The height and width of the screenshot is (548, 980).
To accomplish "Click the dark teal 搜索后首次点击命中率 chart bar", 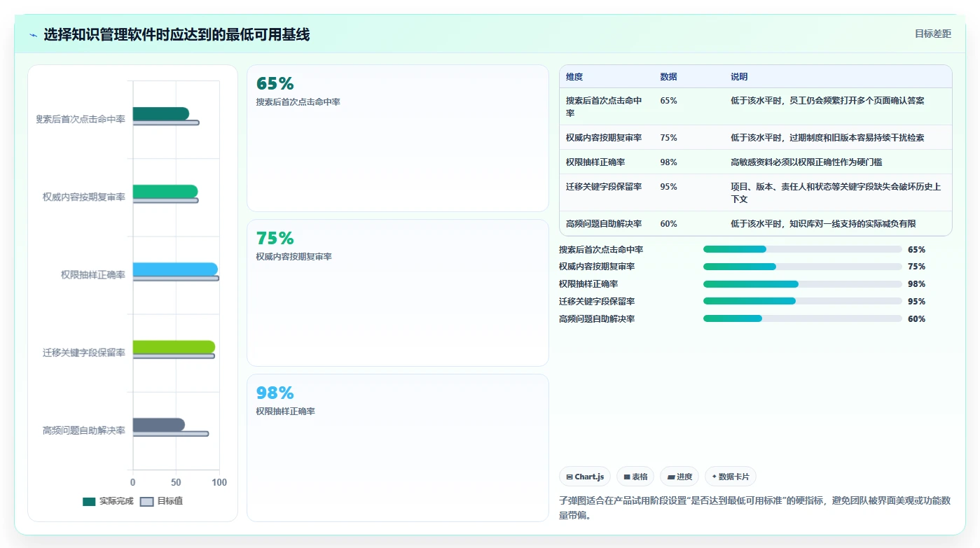I will (161, 113).
